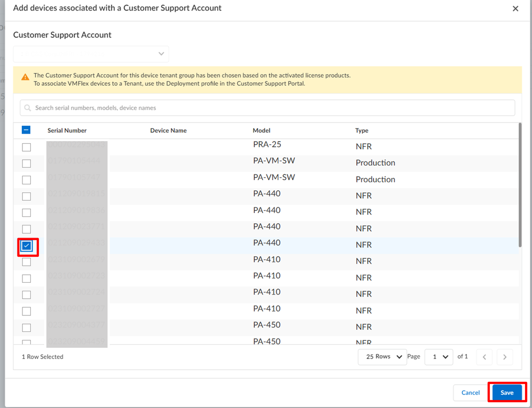Screen dimensions: 532x408
Task: Uncheck the selected PA-440 row 021209029433
Action: (x=27, y=246)
